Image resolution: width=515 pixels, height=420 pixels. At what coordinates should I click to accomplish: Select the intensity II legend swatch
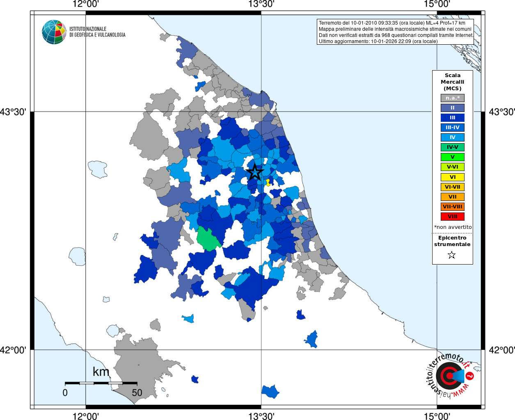[453, 108]
